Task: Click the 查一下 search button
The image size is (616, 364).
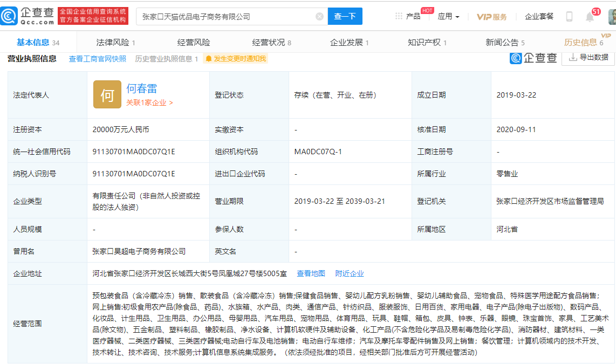Action: pyautogui.click(x=345, y=16)
